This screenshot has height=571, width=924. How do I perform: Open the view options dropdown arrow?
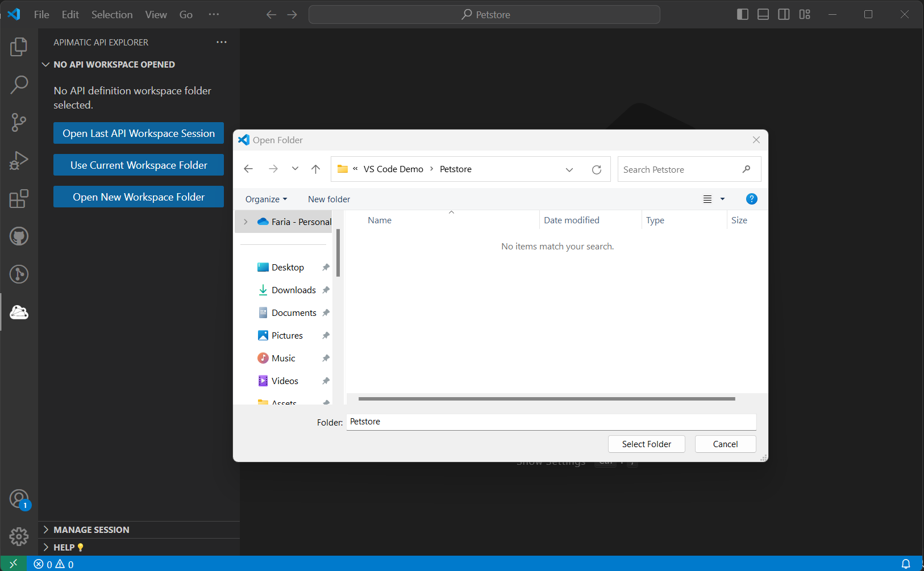point(723,199)
